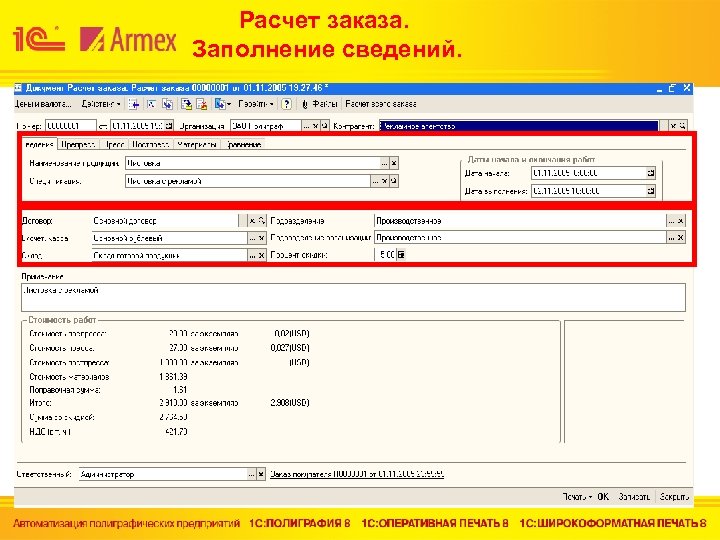Click the Склад input field

pos(169,255)
